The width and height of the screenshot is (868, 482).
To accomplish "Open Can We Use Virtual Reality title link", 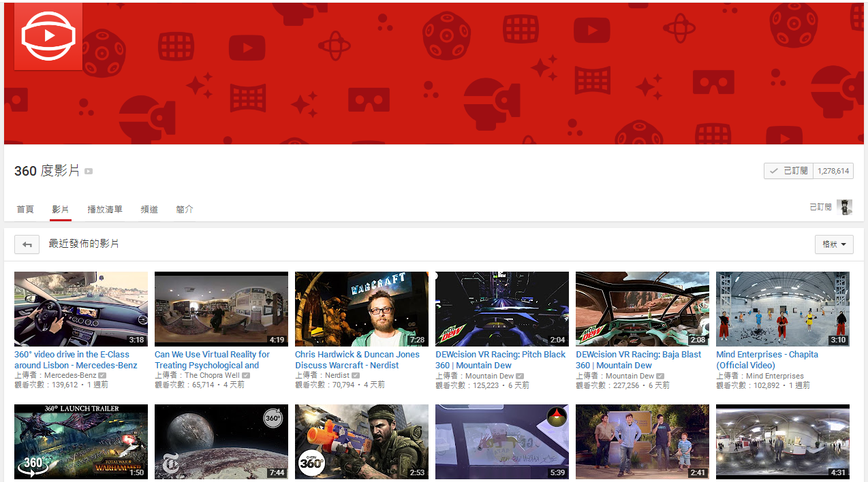I will (x=212, y=360).
